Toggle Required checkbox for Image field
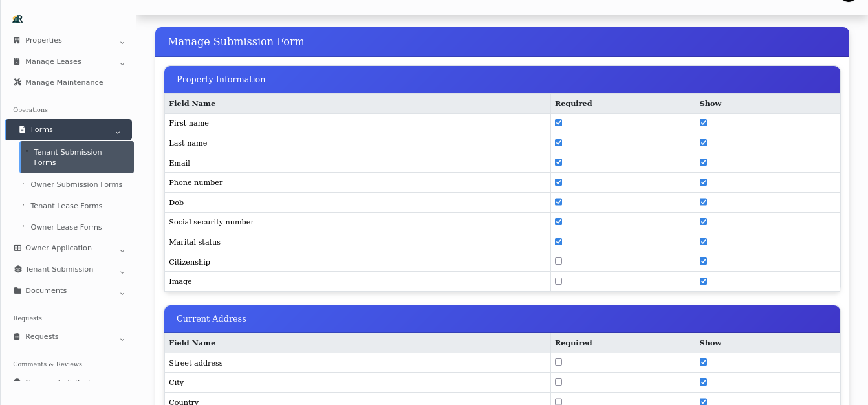The width and height of the screenshot is (868, 405). (558, 281)
